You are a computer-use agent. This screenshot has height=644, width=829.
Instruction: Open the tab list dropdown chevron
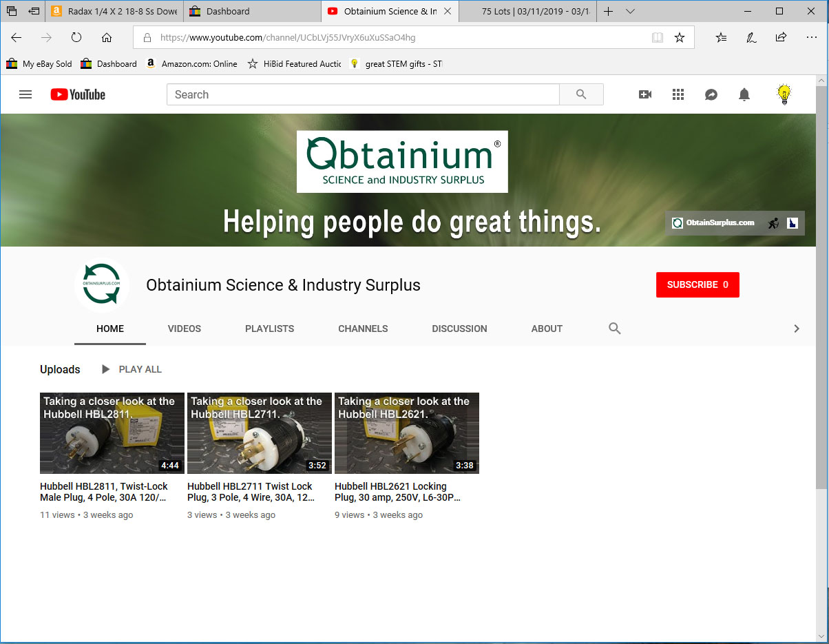point(631,12)
